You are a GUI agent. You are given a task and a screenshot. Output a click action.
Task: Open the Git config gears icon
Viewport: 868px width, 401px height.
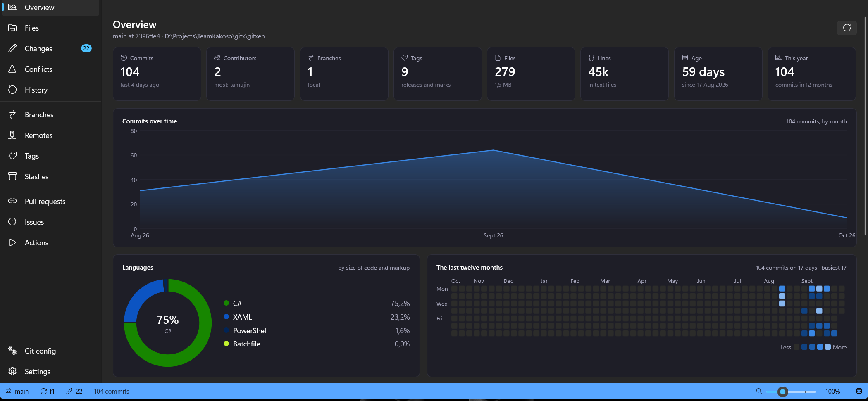tap(12, 351)
